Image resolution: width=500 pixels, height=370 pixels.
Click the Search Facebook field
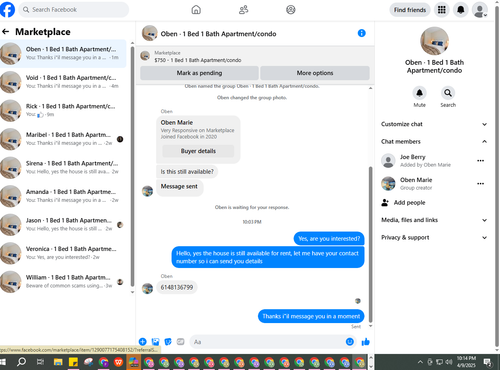(74, 10)
